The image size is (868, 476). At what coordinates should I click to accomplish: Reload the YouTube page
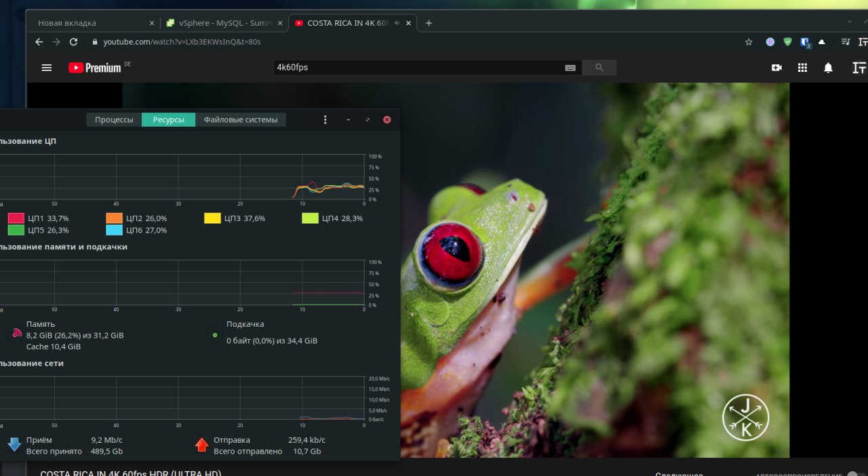point(74,42)
